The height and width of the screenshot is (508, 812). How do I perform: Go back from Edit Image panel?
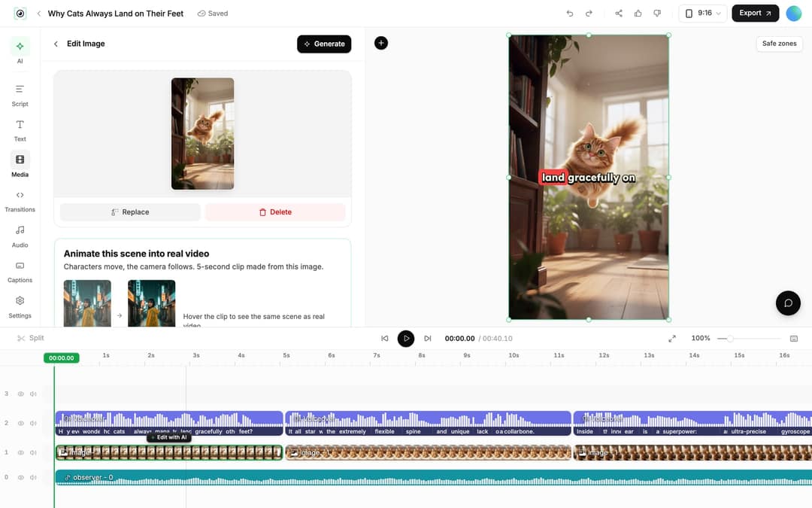(56, 44)
